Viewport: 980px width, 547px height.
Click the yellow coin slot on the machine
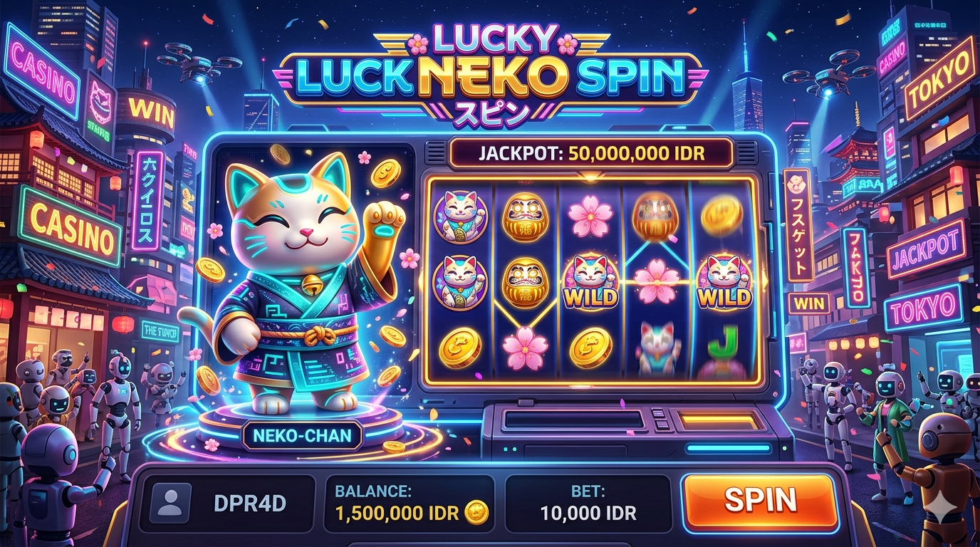(x=710, y=421)
